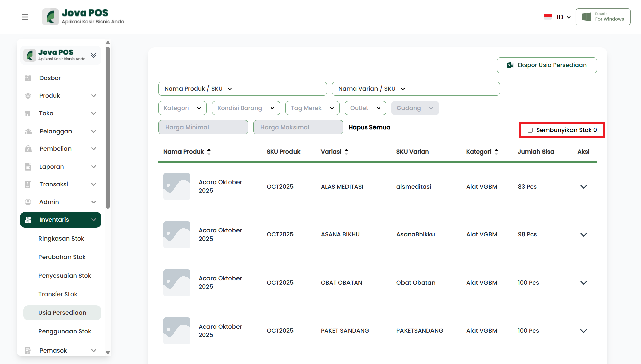Click the OBAT OBATAN product thumbnail
The image size is (641, 364).
177,283
